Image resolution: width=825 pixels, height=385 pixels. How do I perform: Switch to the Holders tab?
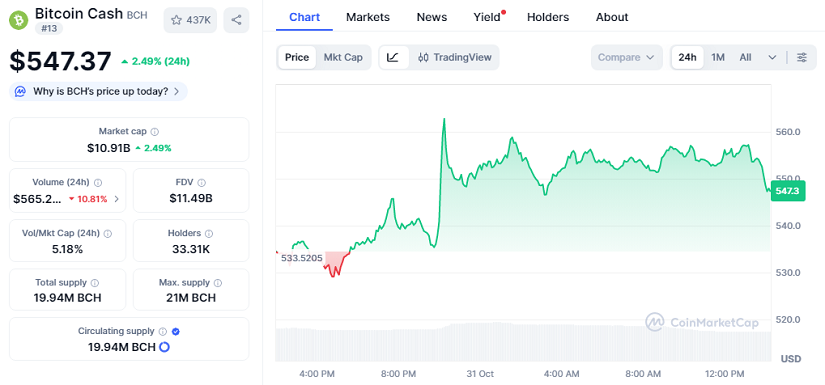pyautogui.click(x=548, y=17)
